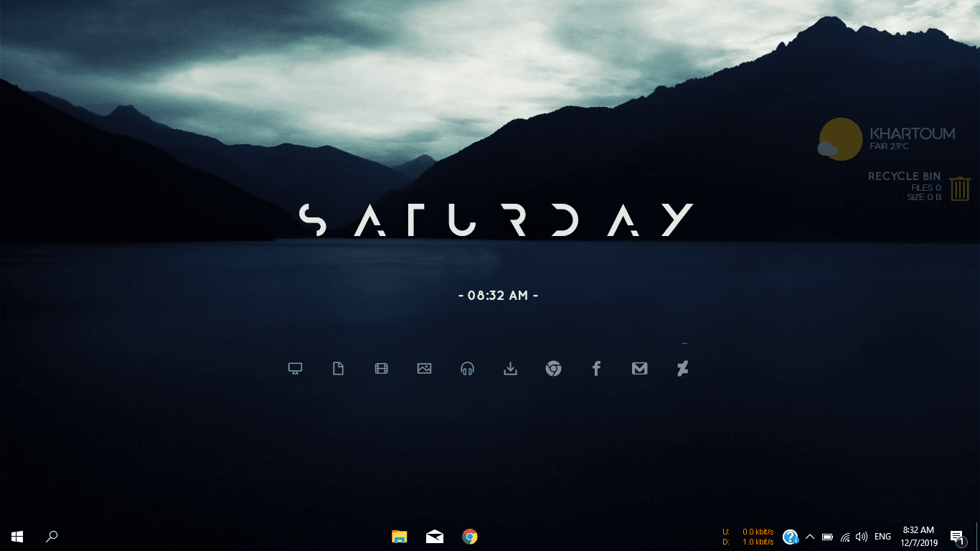980x551 pixels.
Task: Open the Facebook launcher icon
Action: click(x=596, y=369)
